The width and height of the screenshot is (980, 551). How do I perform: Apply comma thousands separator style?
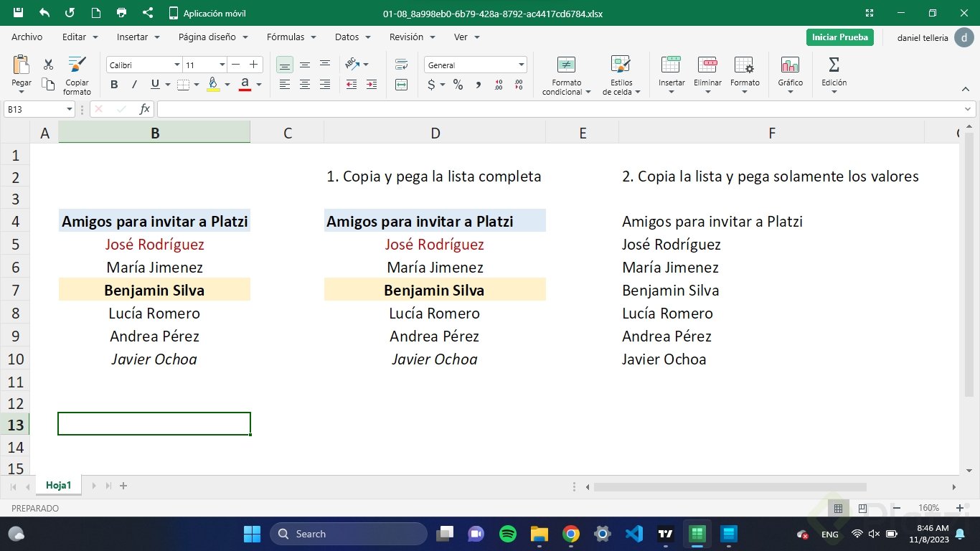[478, 85]
